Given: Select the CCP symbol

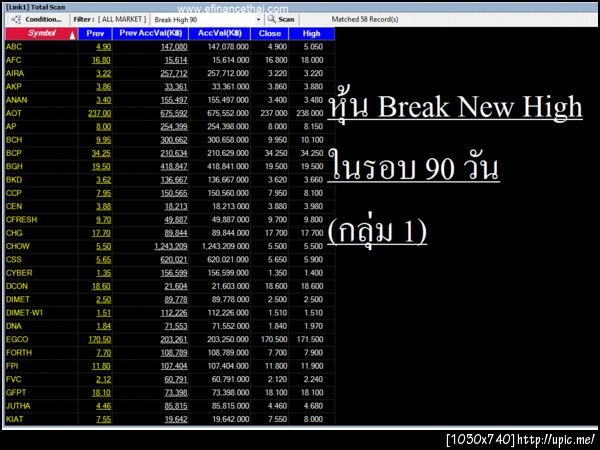Looking at the screenshot, I should tap(14, 193).
